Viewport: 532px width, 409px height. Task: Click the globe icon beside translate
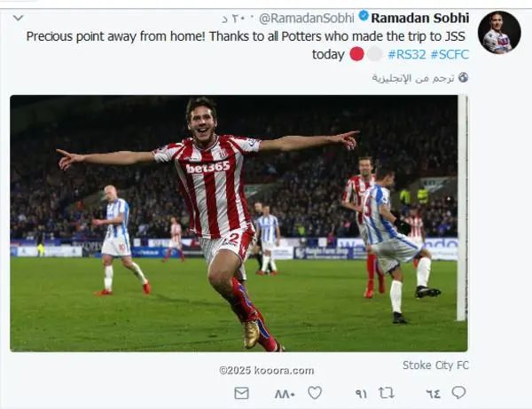[x=463, y=77]
